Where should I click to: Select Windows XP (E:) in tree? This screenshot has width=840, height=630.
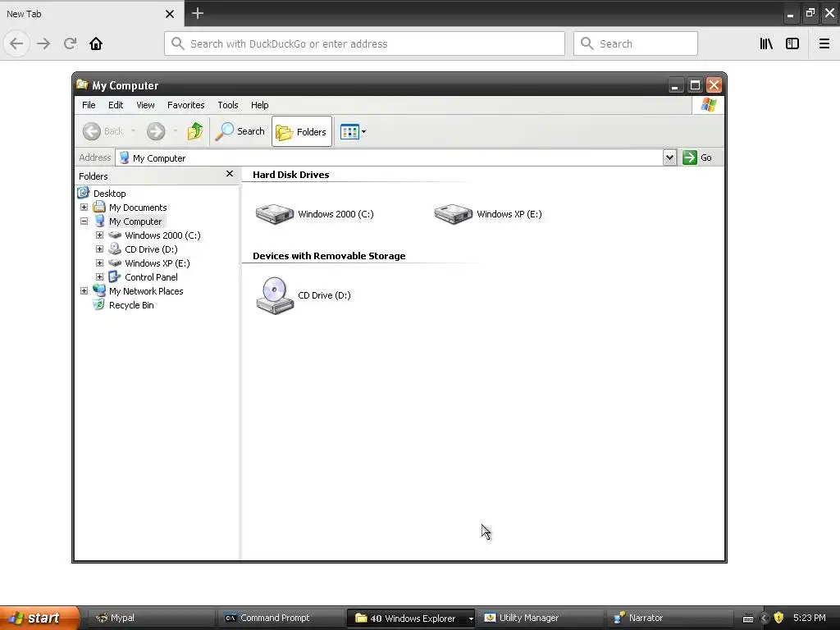(157, 263)
